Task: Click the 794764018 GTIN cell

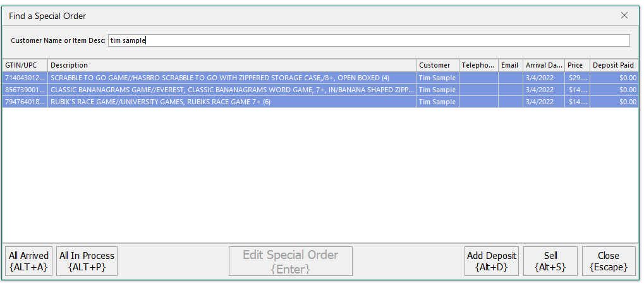Action: pos(25,102)
